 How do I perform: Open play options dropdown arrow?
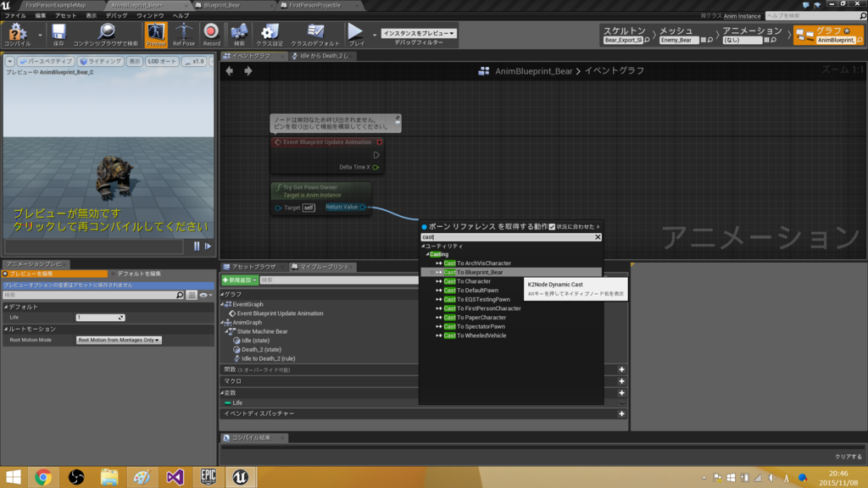point(374,35)
